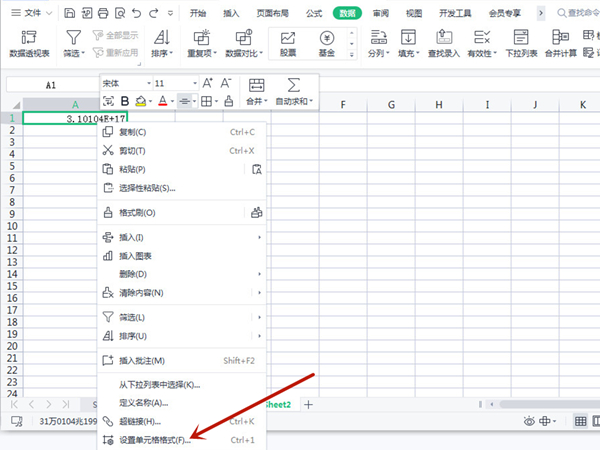Click the A1 name box field
Viewport: 600px width, 450px height.
52,85
